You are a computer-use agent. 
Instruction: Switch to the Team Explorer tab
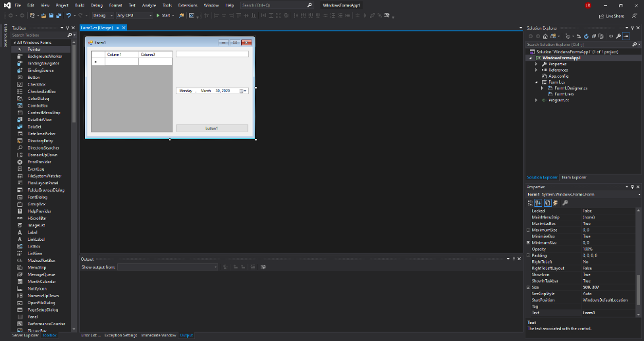coord(574,178)
